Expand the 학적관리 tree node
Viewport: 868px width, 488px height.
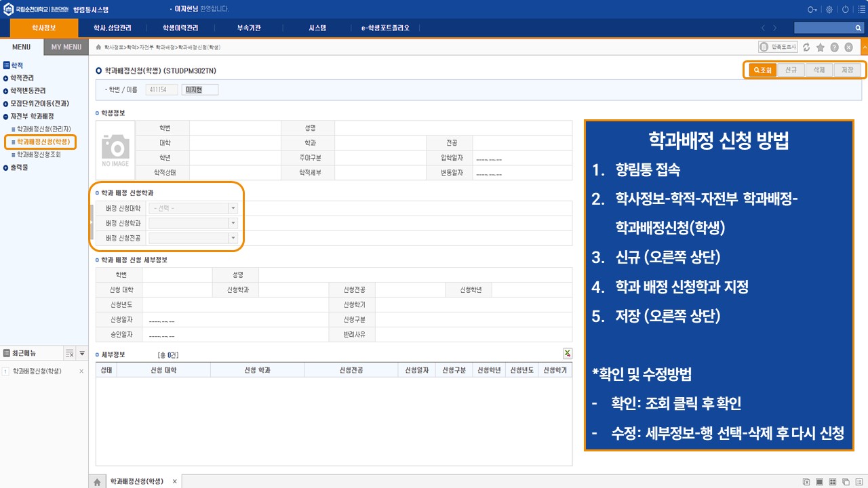click(x=5, y=78)
